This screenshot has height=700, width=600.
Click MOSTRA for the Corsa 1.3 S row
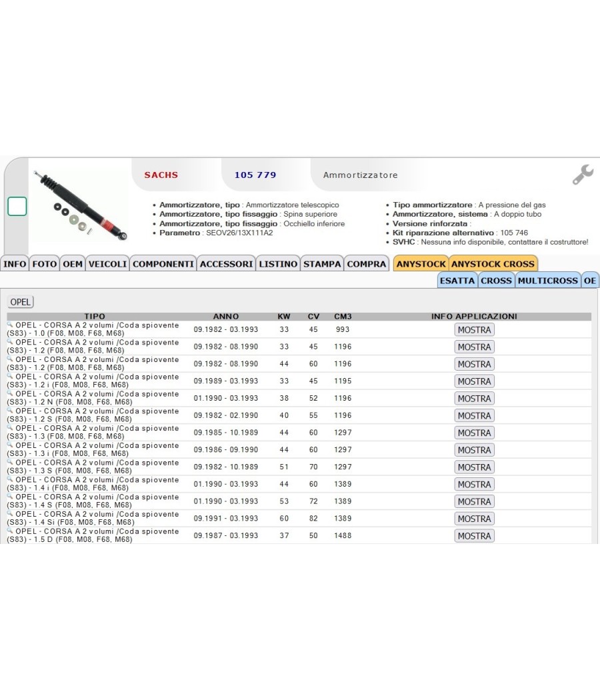(474, 467)
